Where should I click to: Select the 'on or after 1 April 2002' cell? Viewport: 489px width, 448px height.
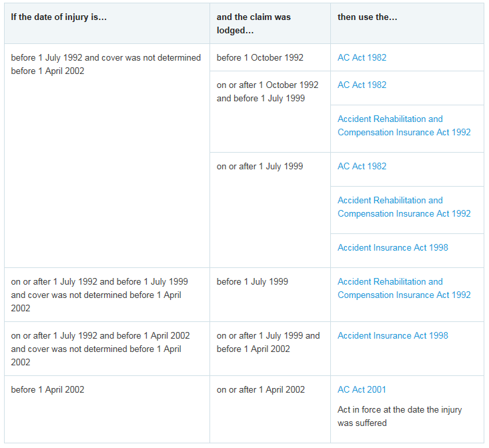[260, 390]
